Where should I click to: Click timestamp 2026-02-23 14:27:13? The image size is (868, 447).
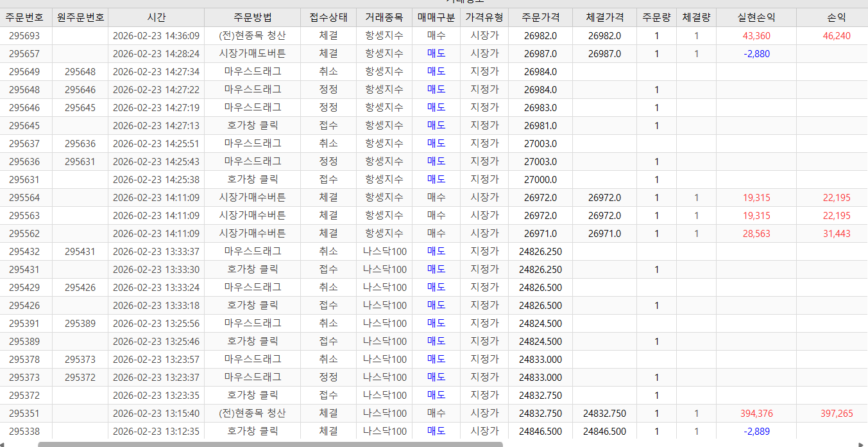156,126
